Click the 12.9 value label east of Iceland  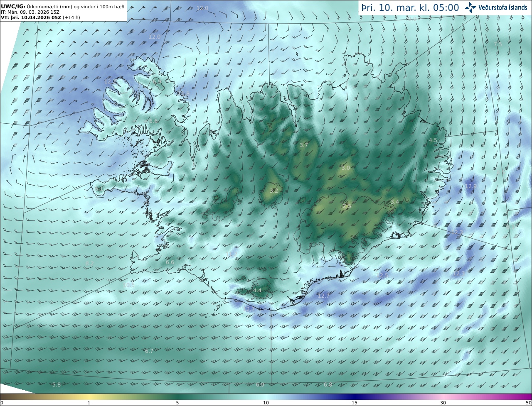[471, 186]
